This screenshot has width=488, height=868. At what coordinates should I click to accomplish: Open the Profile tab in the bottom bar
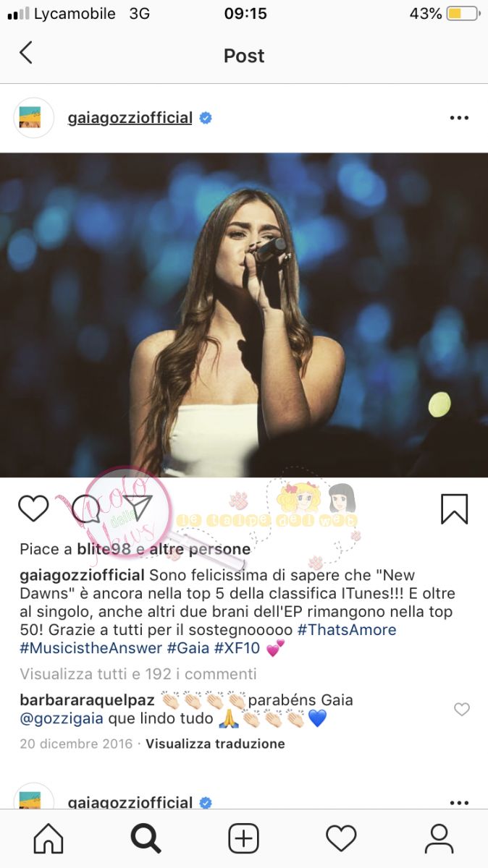[439, 839]
